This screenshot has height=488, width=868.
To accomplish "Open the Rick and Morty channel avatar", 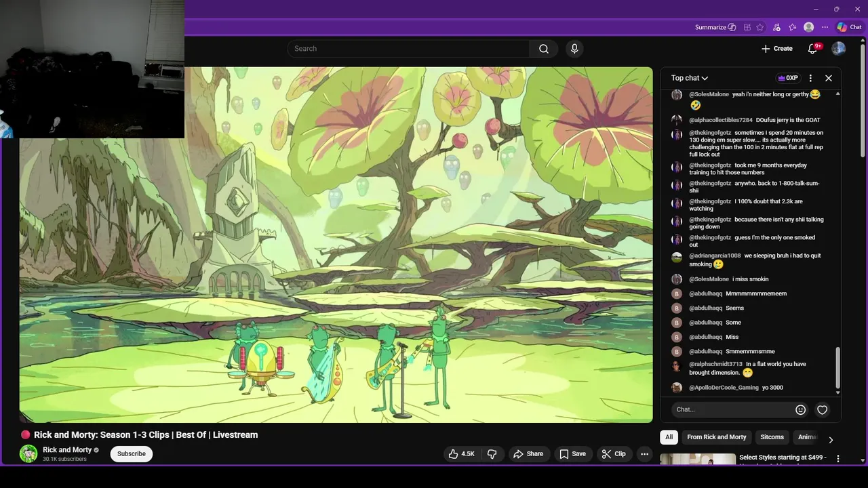I will [x=28, y=454].
